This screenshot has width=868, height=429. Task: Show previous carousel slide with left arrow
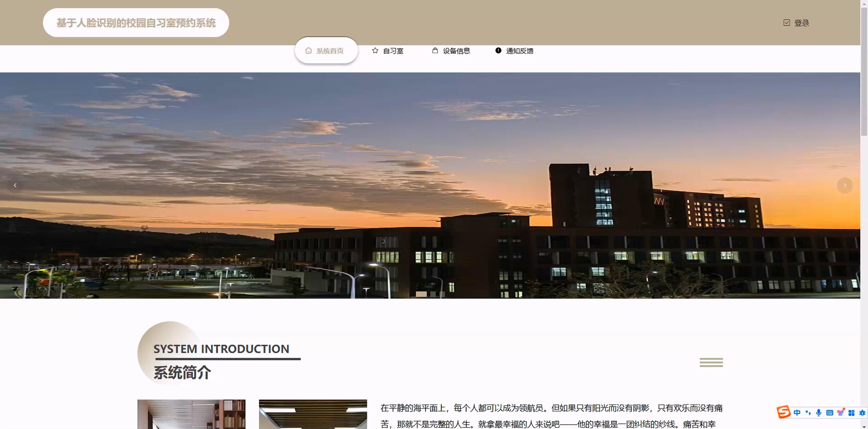tap(15, 185)
